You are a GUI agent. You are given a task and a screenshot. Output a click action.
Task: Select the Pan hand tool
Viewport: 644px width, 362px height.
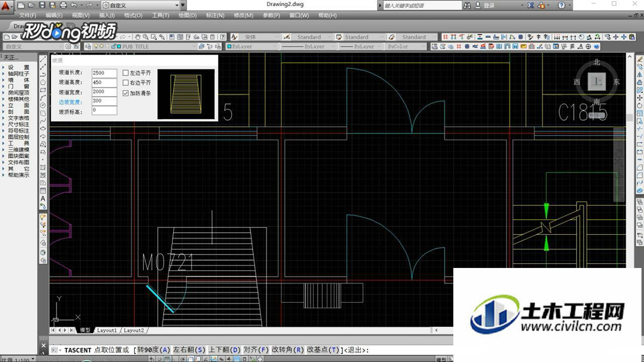point(137,37)
